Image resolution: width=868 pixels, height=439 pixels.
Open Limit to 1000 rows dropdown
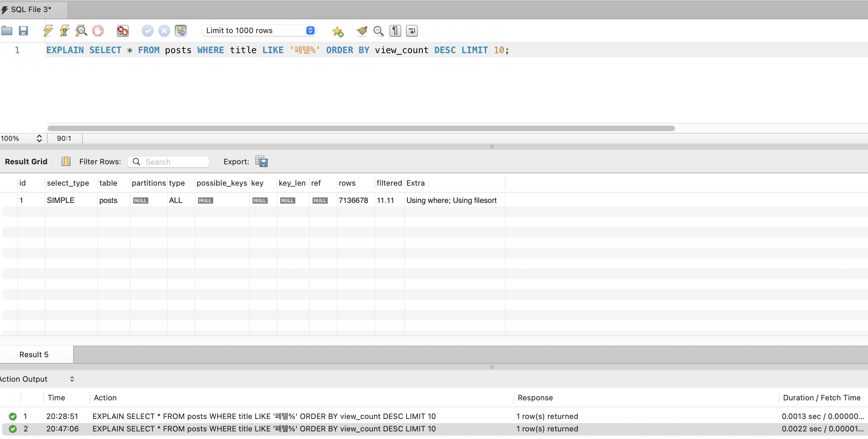coord(259,30)
